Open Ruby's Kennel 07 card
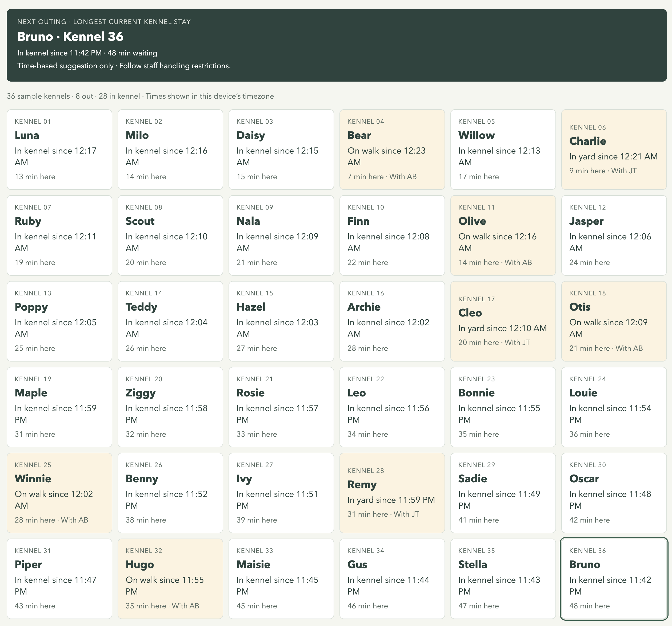 tap(59, 235)
